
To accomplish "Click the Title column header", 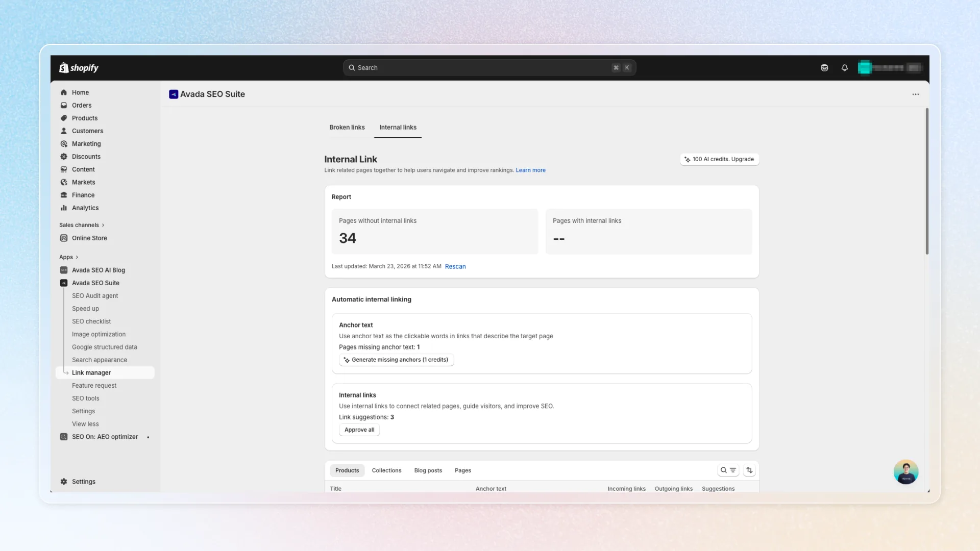I will point(335,489).
